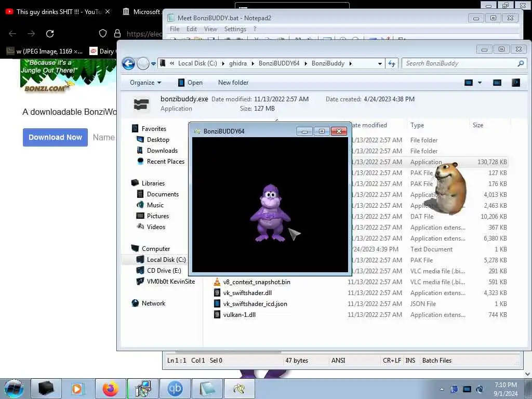Click the Explorer help icon

pos(516,83)
